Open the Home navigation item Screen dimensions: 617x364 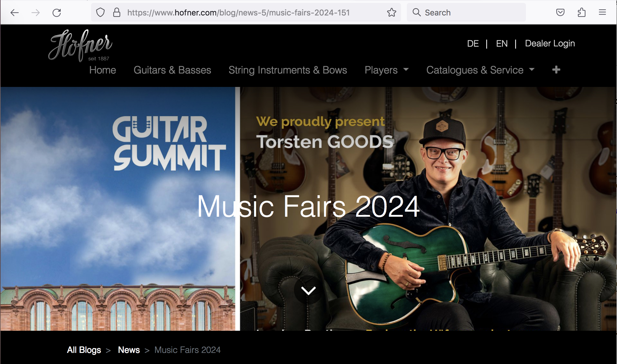(103, 70)
